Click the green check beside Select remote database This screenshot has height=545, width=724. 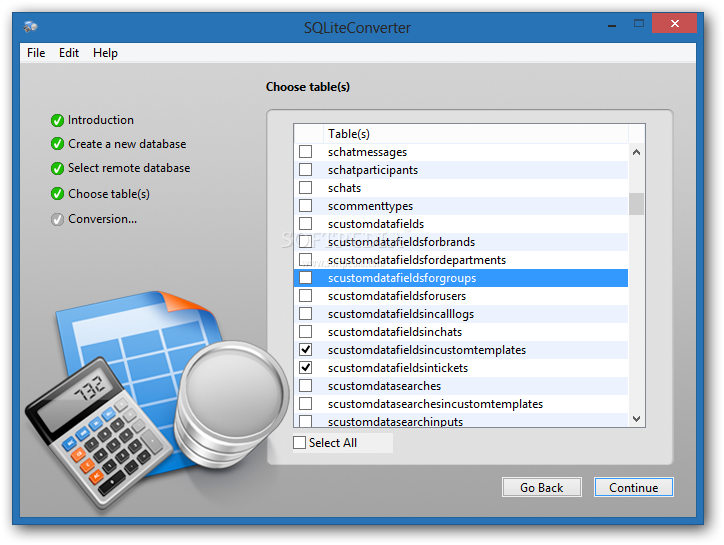point(57,168)
